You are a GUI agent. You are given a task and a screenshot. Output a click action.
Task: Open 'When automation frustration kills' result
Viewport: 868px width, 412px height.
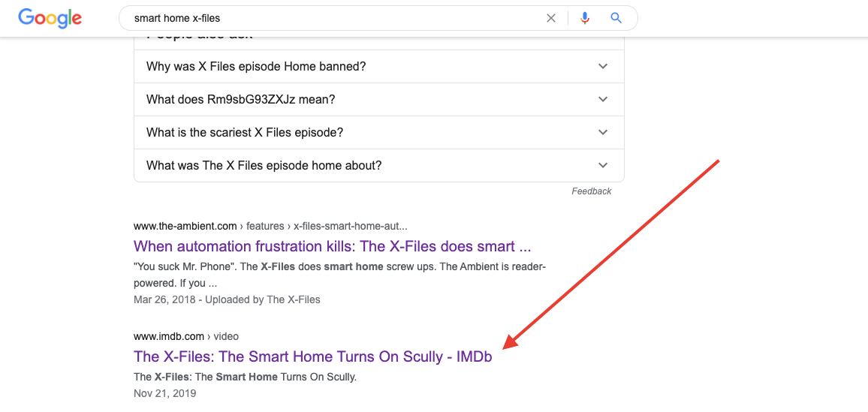(x=332, y=246)
